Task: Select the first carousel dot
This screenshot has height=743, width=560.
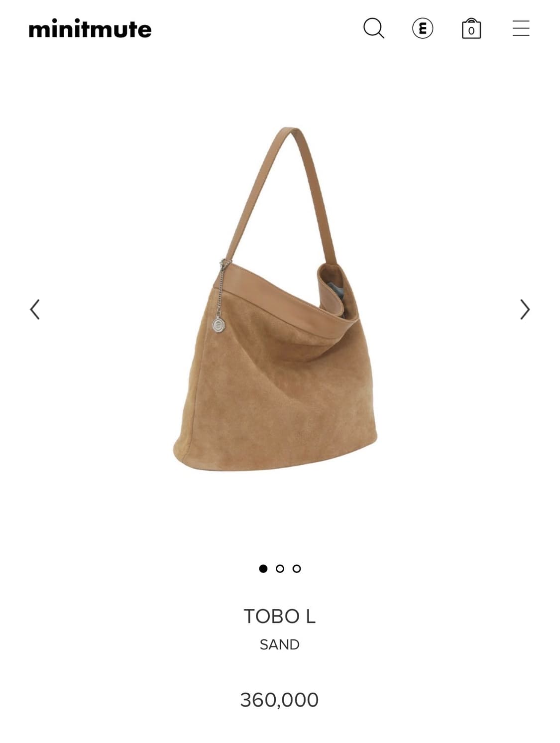Action: point(263,569)
